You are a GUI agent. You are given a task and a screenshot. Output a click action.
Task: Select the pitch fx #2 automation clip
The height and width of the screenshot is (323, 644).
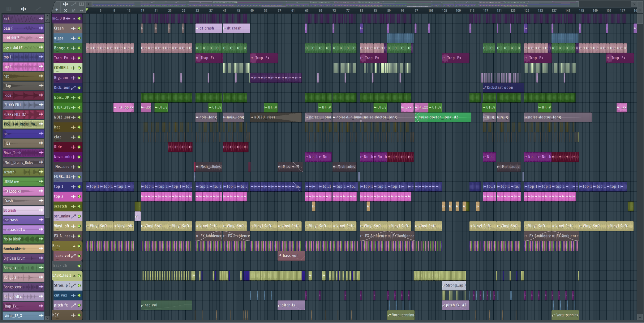coord(455,305)
